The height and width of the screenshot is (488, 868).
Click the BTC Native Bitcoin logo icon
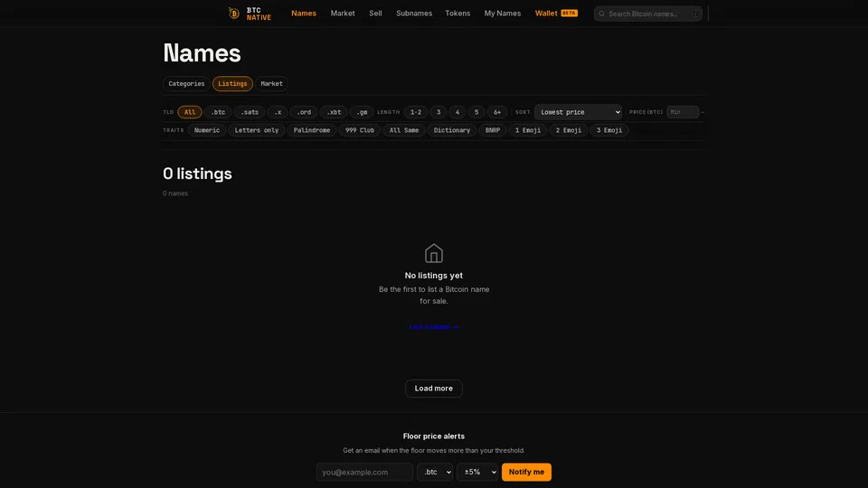233,14
